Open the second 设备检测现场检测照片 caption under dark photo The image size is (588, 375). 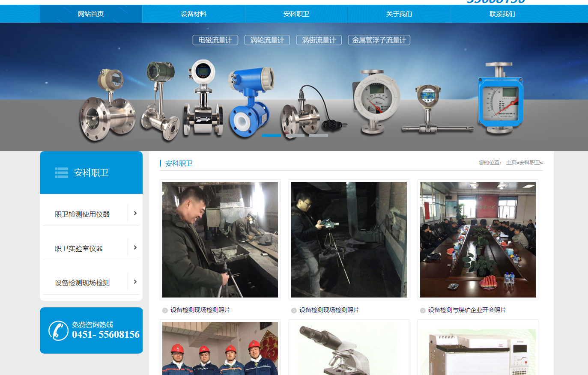pos(329,310)
